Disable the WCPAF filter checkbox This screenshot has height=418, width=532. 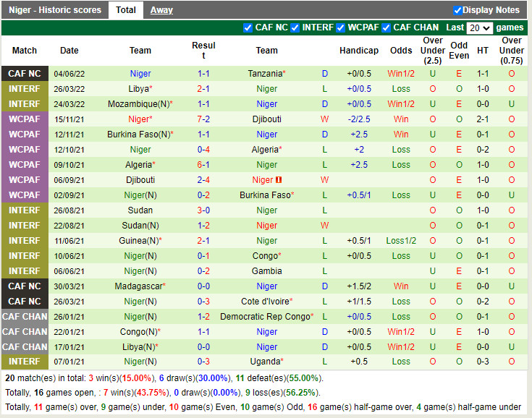tap(341, 27)
